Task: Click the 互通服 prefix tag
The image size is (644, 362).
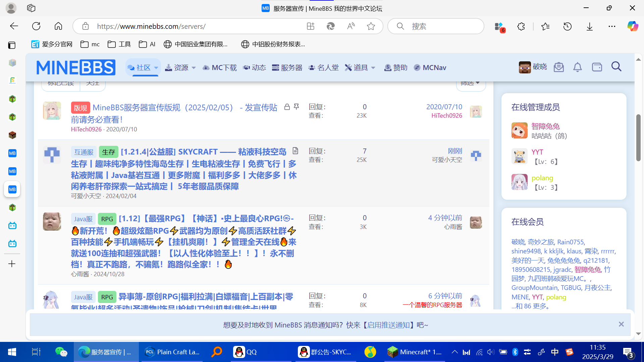Action: pyautogui.click(x=84, y=152)
